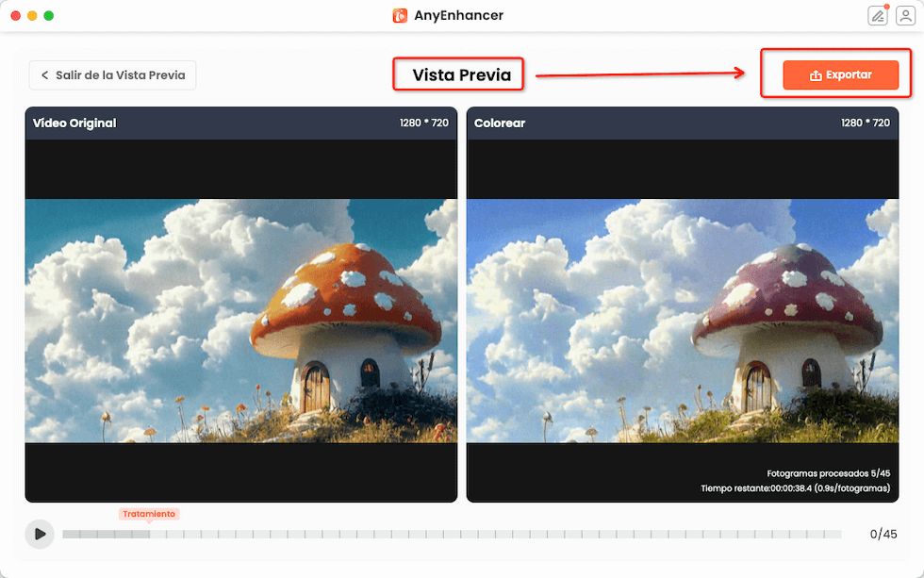Select the Colorear panel title
Screen dimensions: 924x578
(500, 124)
